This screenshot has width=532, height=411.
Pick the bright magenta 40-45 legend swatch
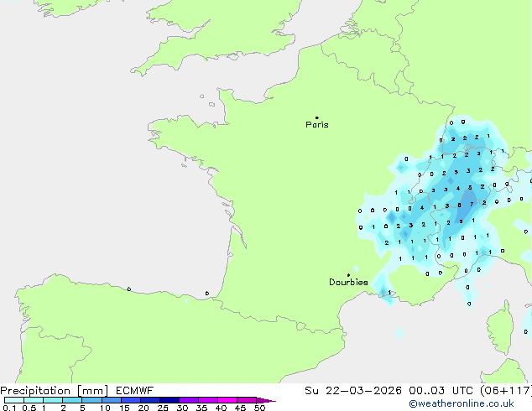click(x=227, y=400)
